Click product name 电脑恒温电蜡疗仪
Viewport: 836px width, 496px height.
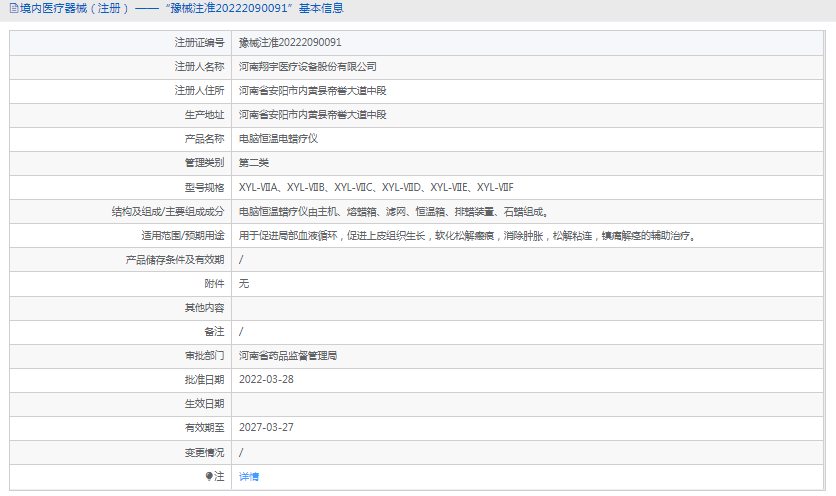[x=278, y=139]
